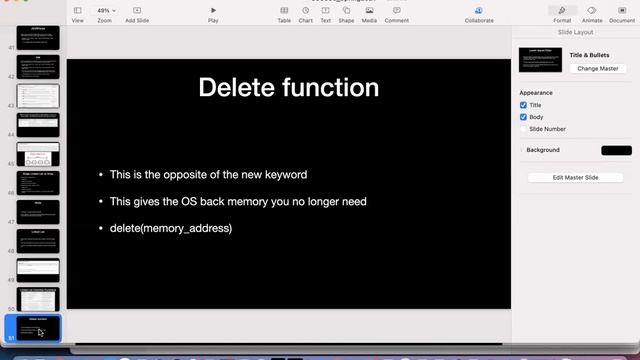The height and width of the screenshot is (360, 640).
Task: Click bullet 'This gives the OS back memory'
Action: (238, 202)
